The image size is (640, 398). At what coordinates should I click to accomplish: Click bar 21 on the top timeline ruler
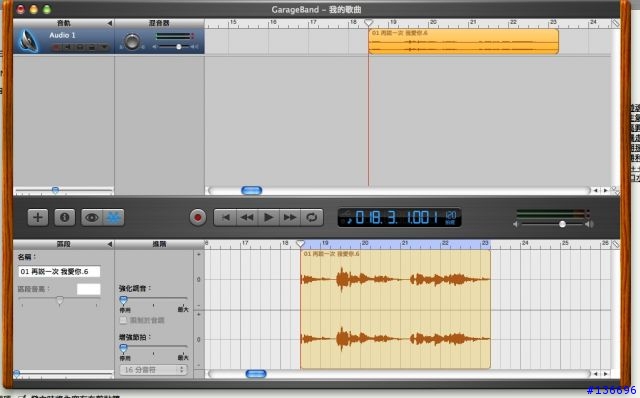473,22
